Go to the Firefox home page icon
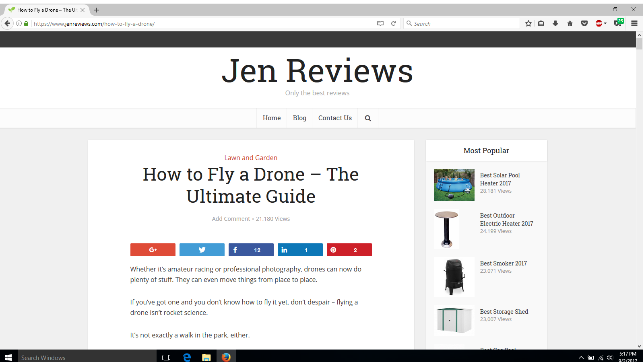The height and width of the screenshot is (362, 644). (570, 24)
